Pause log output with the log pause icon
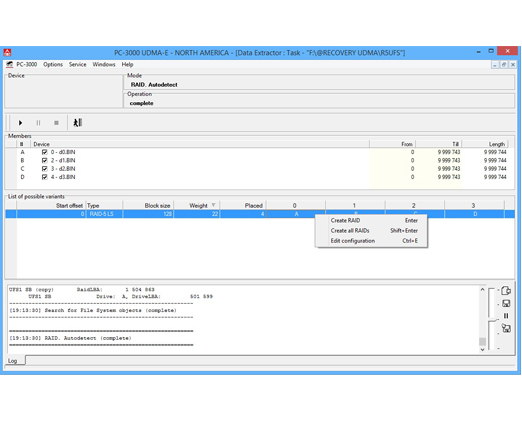 [x=506, y=316]
